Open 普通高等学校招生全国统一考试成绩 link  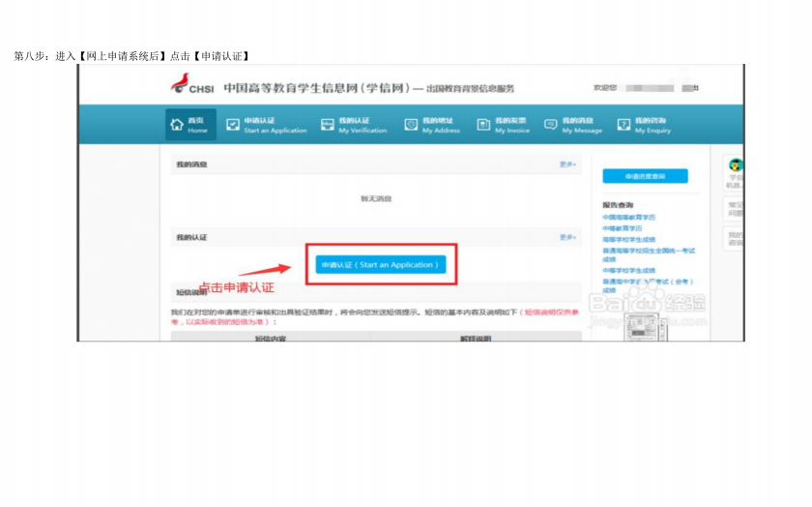(x=649, y=254)
